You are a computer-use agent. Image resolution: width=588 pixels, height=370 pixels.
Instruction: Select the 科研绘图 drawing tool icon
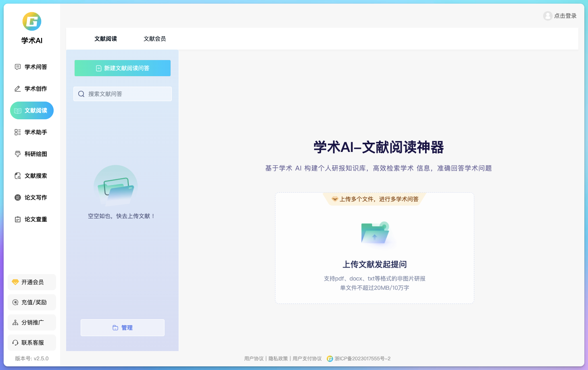pyautogui.click(x=17, y=154)
